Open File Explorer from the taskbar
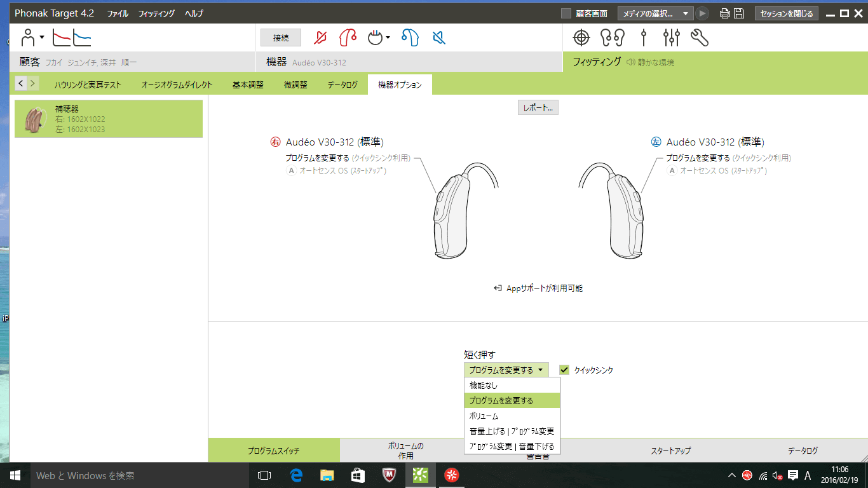 click(x=327, y=475)
